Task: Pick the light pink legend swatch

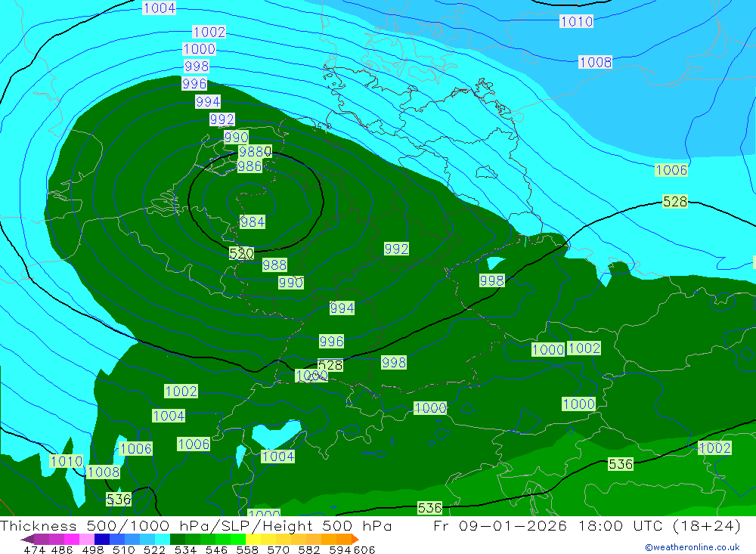Action: tap(87, 539)
